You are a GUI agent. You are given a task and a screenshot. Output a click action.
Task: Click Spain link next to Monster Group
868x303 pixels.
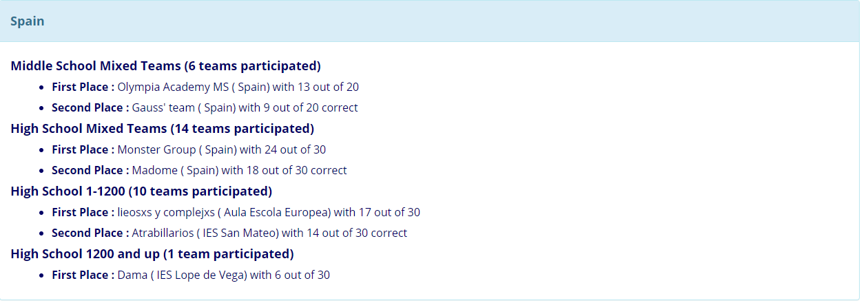[220, 150]
